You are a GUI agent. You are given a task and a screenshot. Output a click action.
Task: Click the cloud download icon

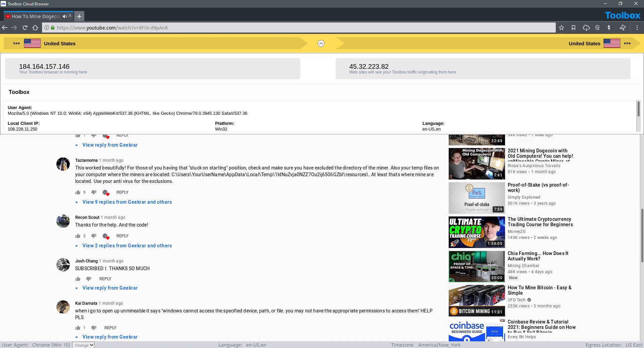point(586,28)
